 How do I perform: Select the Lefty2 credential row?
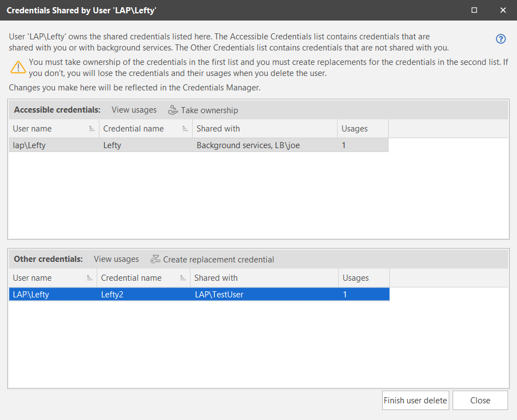coord(199,295)
